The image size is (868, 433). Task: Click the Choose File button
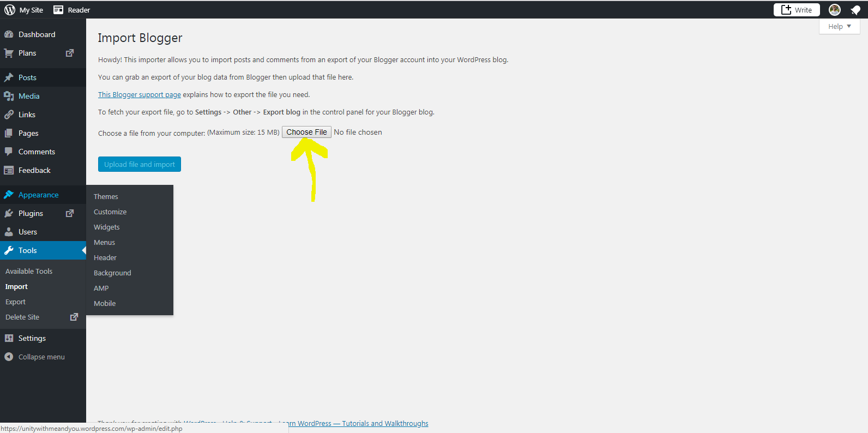point(306,132)
